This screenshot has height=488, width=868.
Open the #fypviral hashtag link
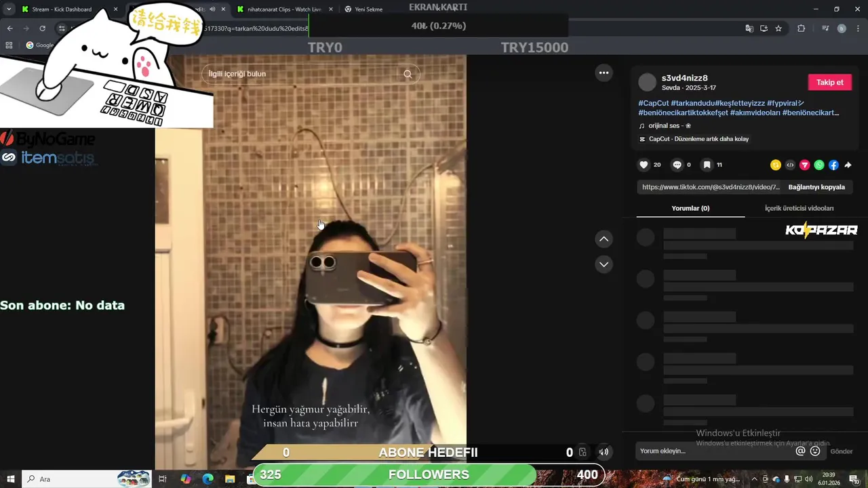(785, 103)
